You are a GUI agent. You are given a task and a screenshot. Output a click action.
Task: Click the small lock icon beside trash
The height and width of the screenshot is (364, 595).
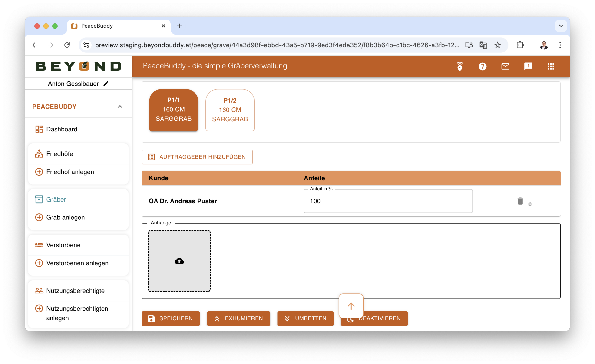pos(530,204)
